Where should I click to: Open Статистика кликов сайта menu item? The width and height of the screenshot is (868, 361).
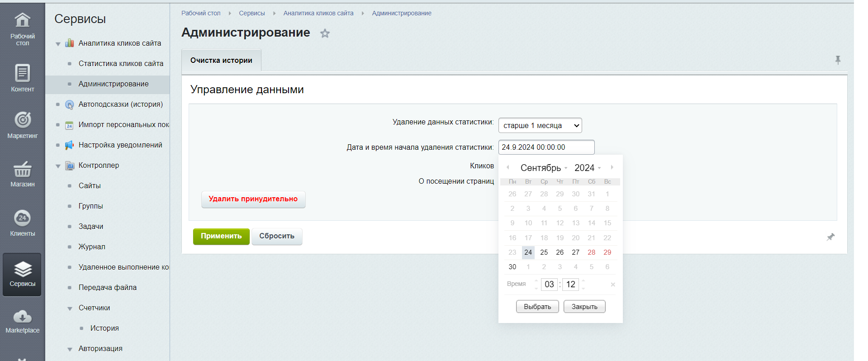(x=121, y=64)
